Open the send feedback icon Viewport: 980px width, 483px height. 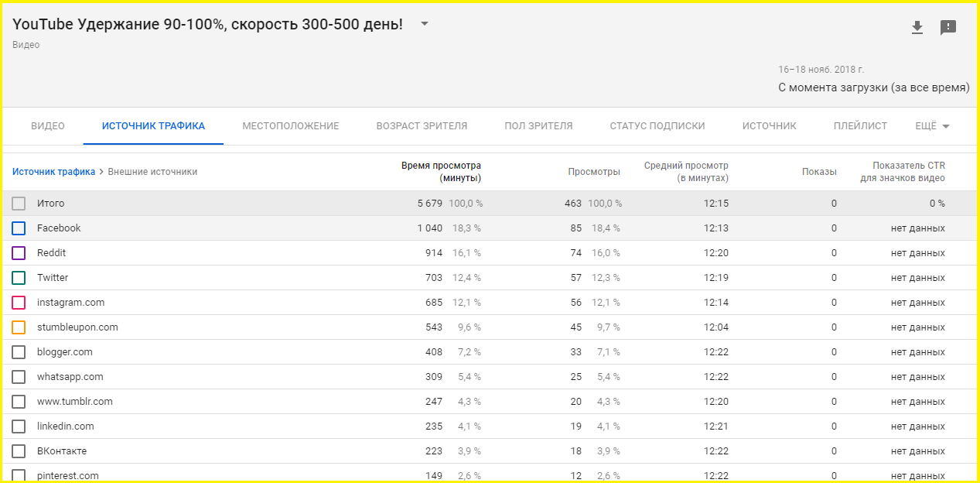tap(948, 28)
